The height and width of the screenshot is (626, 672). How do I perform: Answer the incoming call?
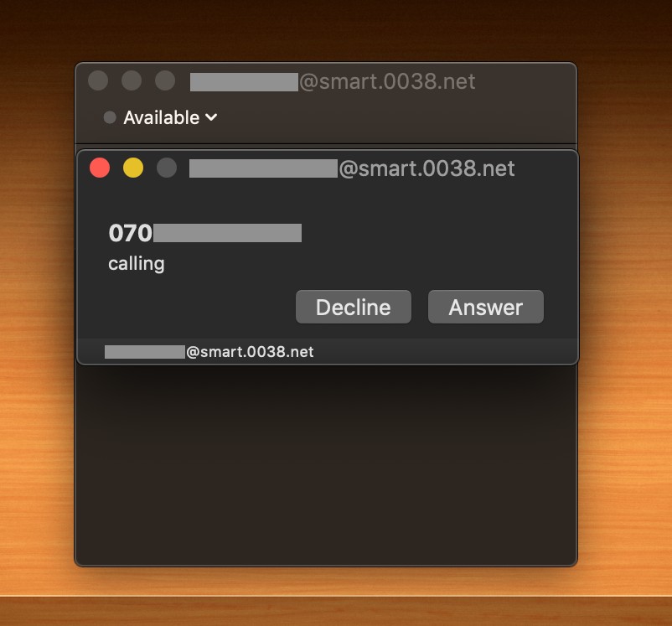point(486,307)
